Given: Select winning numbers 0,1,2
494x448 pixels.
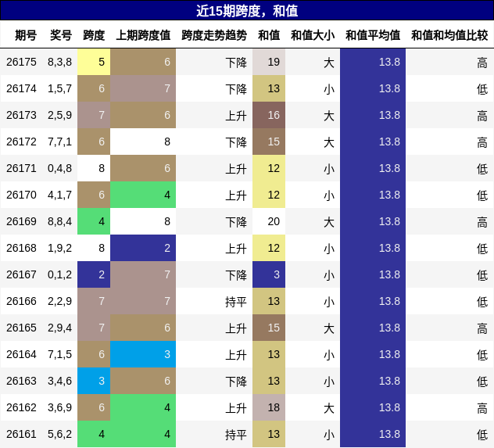Looking at the screenshot, I should [x=60, y=274].
